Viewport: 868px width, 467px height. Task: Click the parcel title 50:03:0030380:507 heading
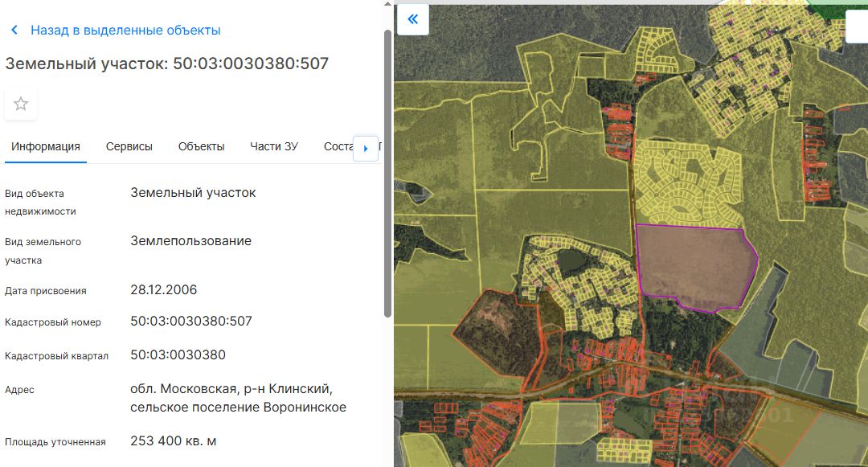167,63
